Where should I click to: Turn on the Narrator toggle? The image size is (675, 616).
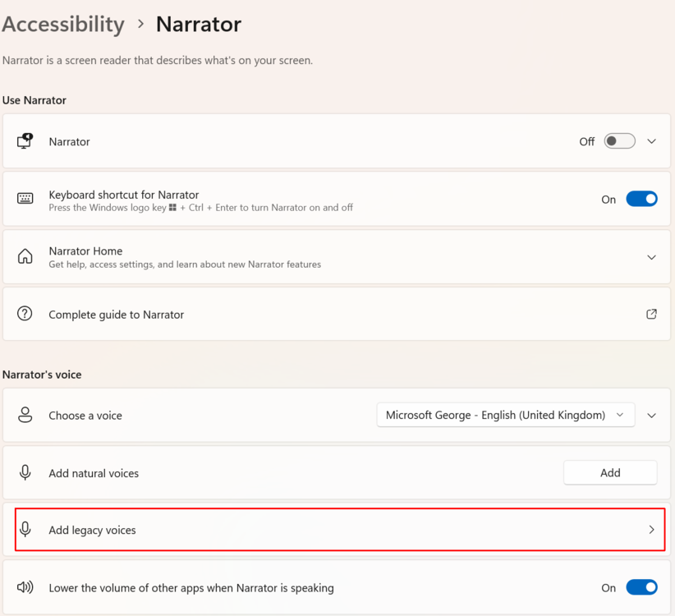[619, 141]
